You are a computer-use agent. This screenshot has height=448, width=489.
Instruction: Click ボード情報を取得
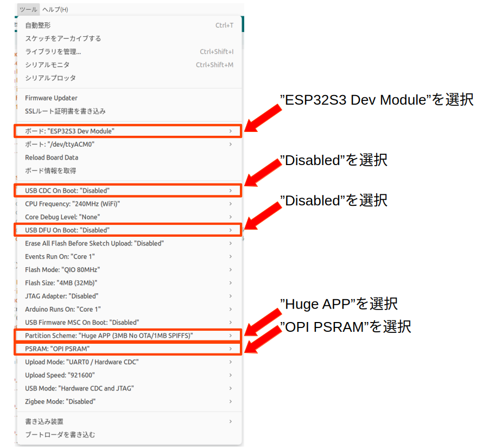(50, 171)
